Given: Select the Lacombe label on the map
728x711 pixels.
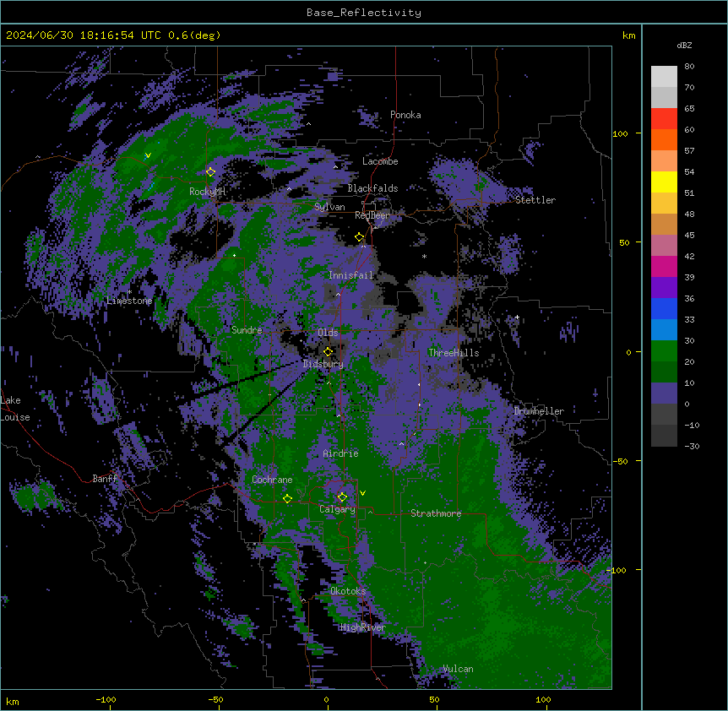Looking at the screenshot, I should (380, 161).
